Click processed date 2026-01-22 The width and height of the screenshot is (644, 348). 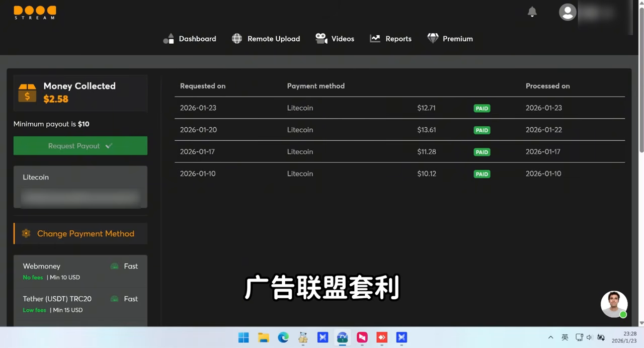click(544, 130)
